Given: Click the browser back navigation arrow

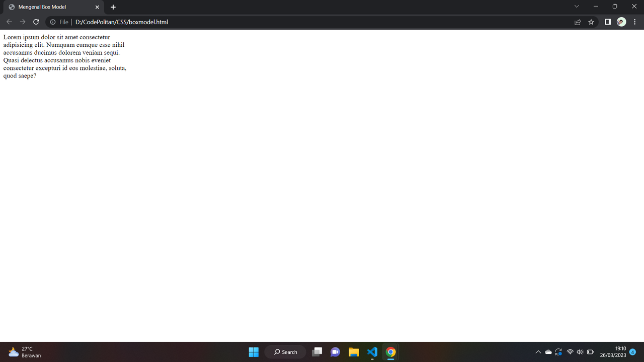Looking at the screenshot, I should (9, 22).
